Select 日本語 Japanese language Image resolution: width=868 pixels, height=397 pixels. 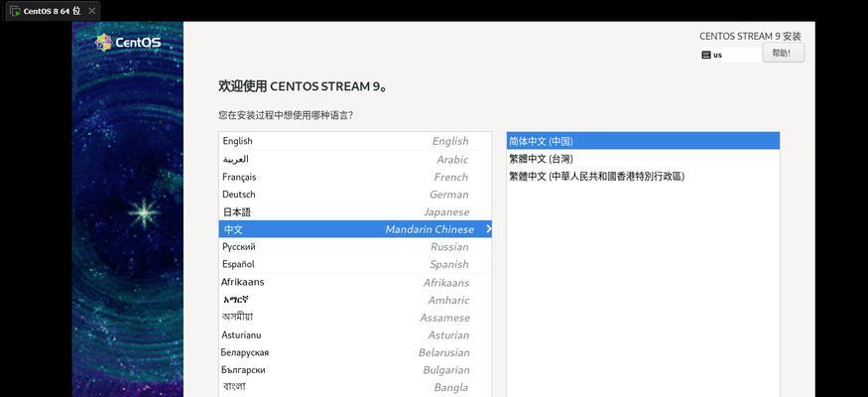click(x=355, y=211)
